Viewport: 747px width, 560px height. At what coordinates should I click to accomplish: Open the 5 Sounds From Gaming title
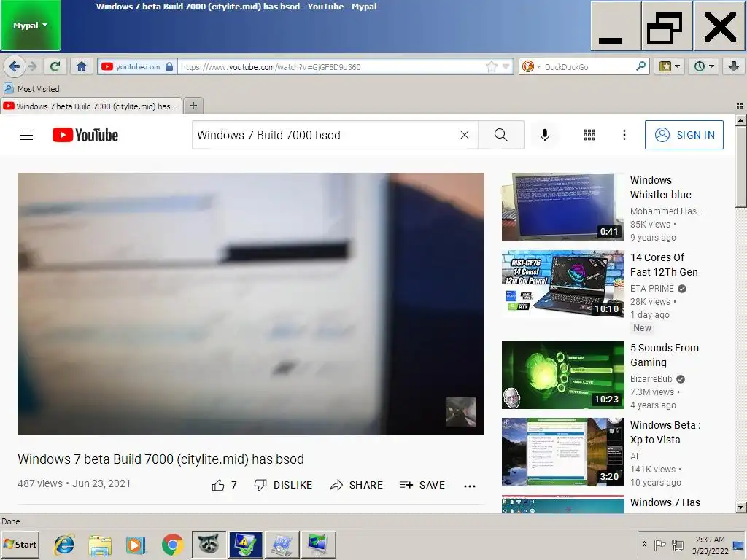[664, 355]
